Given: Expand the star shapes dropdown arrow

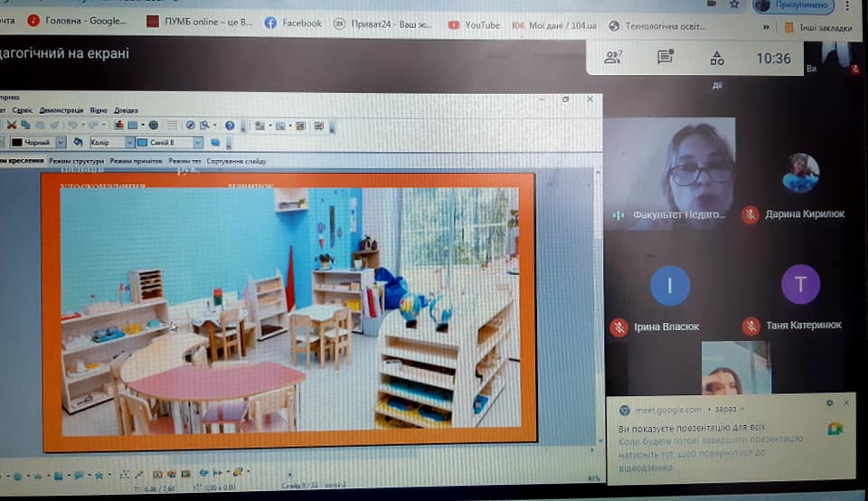Looking at the screenshot, I should pos(109,475).
